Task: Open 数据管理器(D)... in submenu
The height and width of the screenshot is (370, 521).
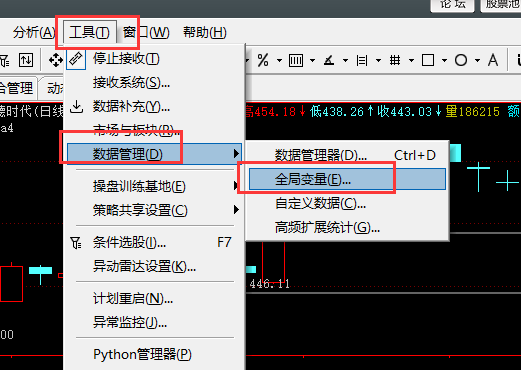Action: 347,155
